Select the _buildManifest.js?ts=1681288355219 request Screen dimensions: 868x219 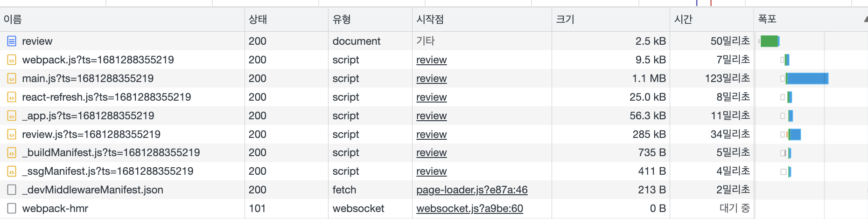coord(111,152)
